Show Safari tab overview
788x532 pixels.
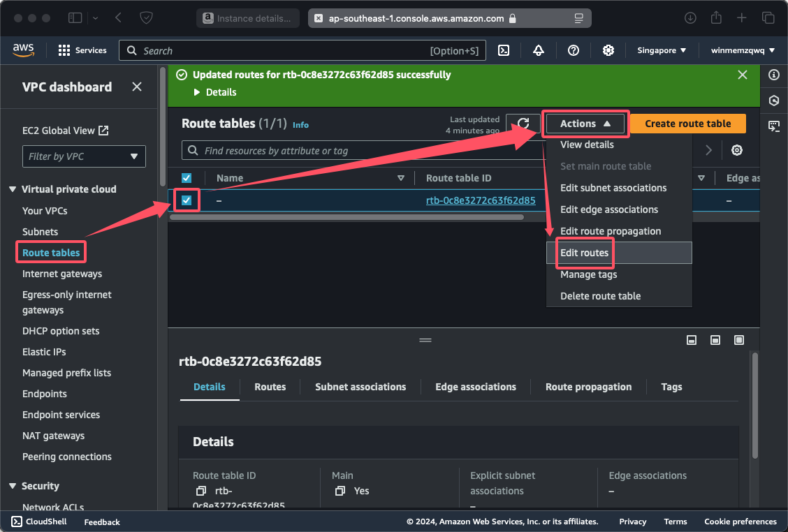point(768,18)
